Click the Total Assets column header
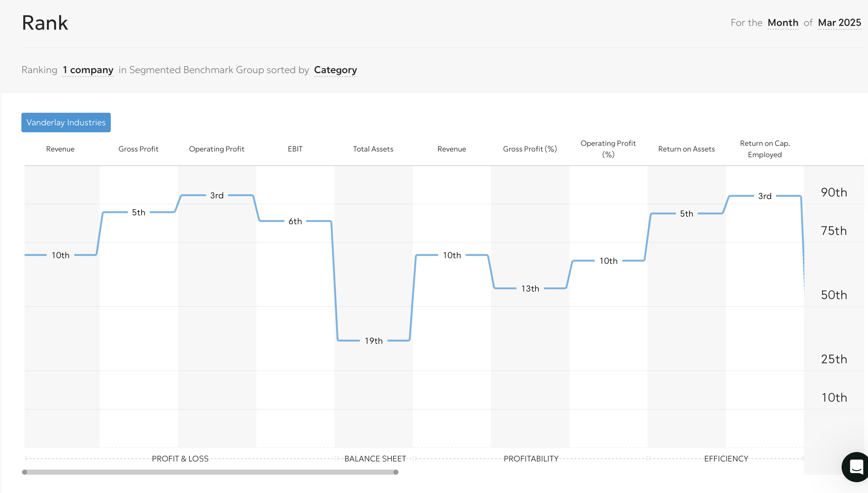868x493 pixels. click(x=373, y=149)
